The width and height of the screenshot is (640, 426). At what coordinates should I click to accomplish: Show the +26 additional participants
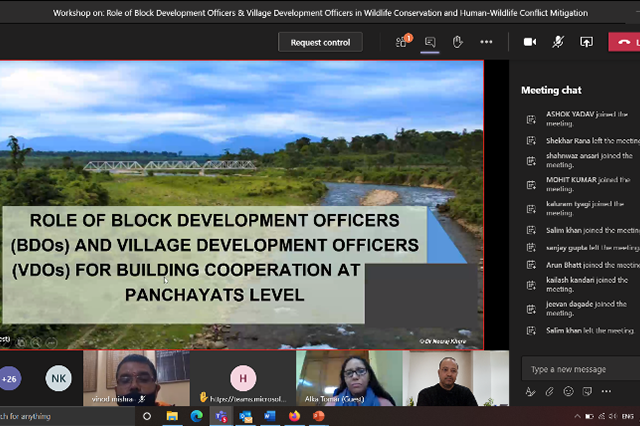[x=10, y=378]
